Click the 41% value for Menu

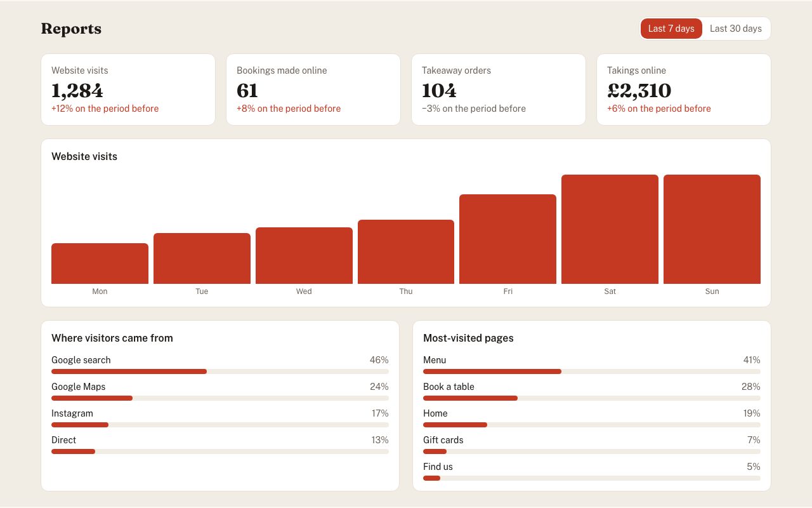click(x=752, y=360)
